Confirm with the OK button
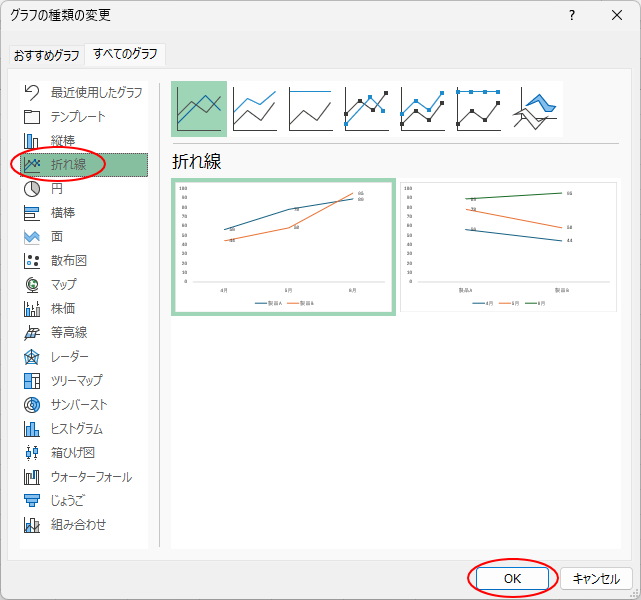 [x=512, y=578]
